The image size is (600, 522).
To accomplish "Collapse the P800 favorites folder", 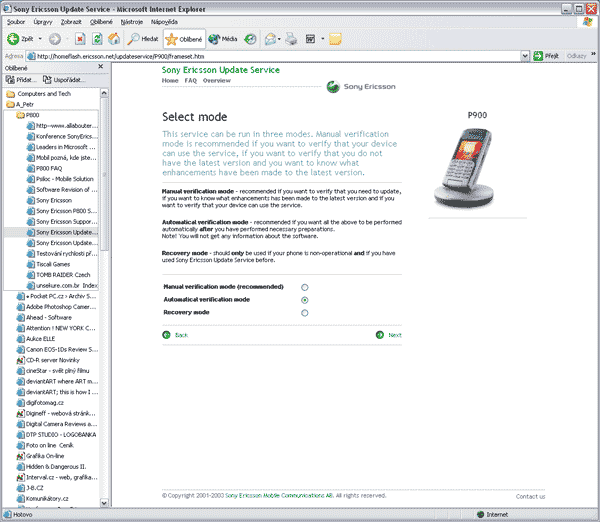I will click(28, 115).
